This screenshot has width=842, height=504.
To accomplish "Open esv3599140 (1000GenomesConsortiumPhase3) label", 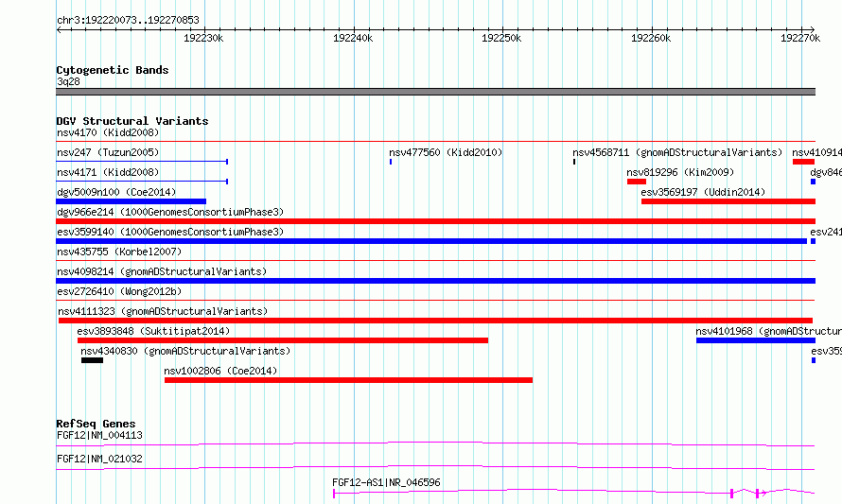I will [x=170, y=232].
